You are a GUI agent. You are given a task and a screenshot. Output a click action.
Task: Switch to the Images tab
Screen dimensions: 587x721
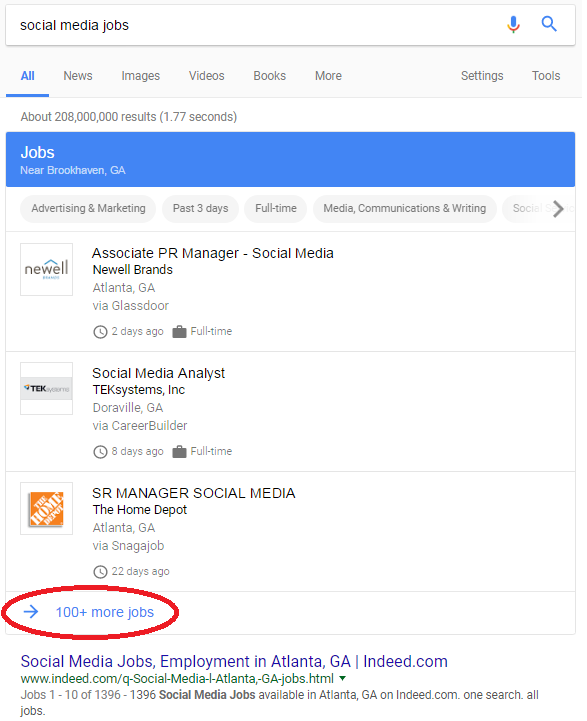point(141,76)
